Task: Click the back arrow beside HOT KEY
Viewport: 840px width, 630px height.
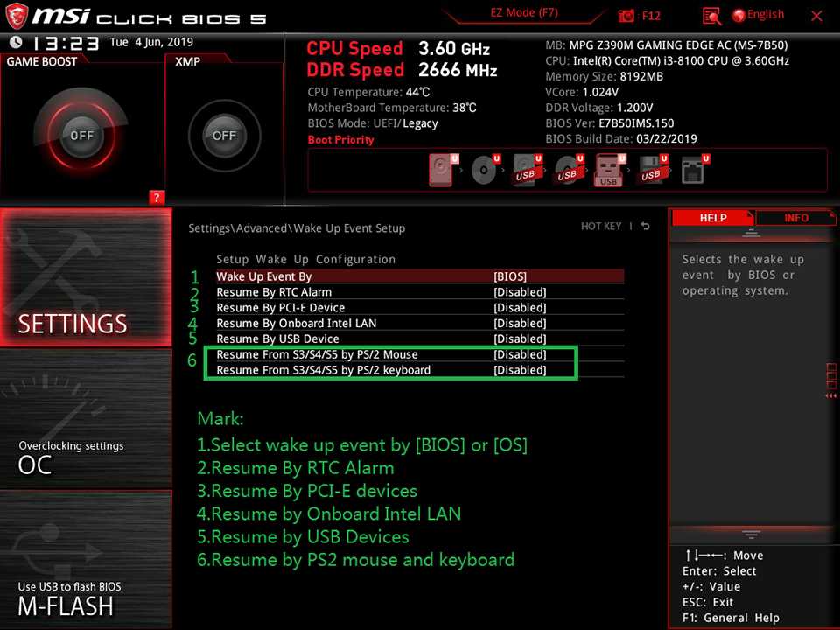Action: [645, 227]
